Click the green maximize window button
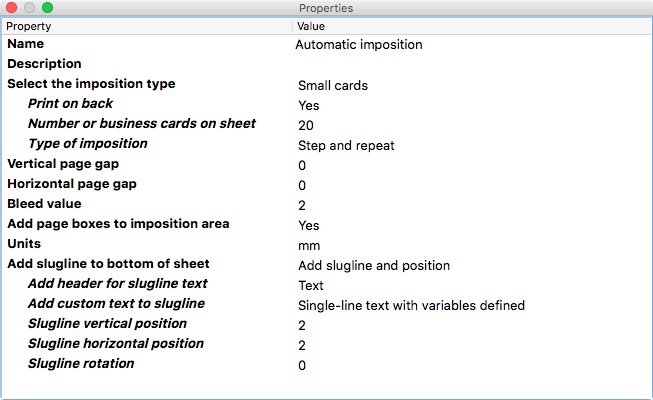 click(x=47, y=8)
